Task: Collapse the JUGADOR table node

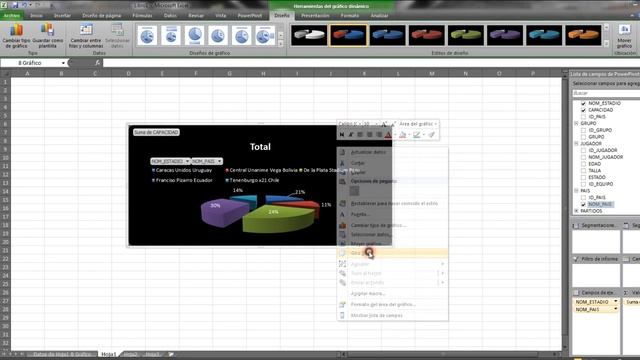Action: click(x=576, y=144)
